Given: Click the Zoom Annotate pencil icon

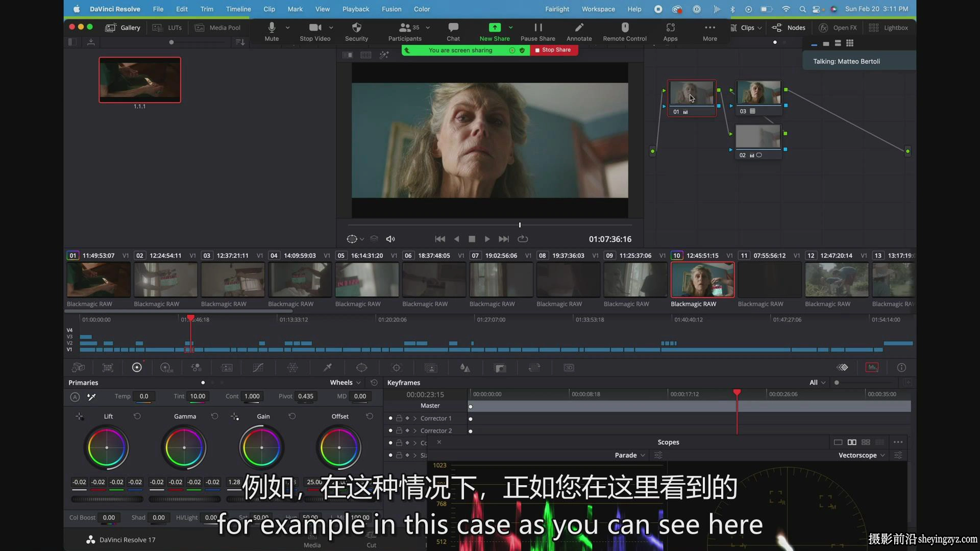Looking at the screenshot, I should coord(579,28).
